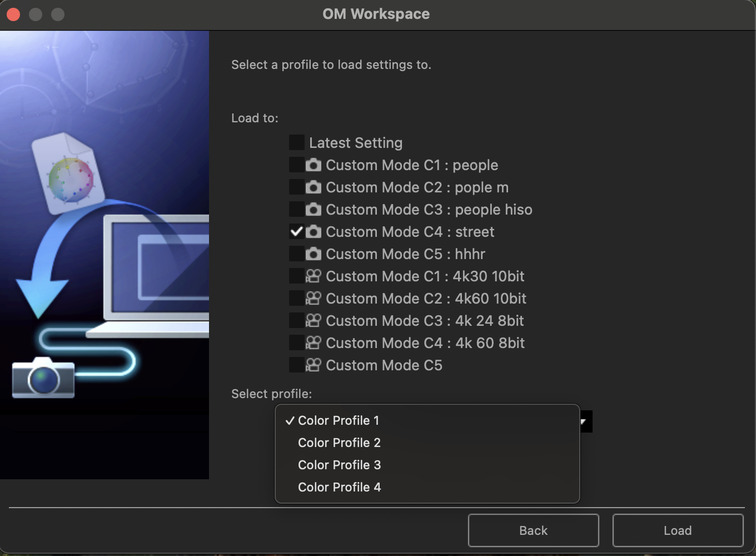Image resolution: width=756 pixels, height=556 pixels.
Task: Uncheck Custom Mode C4 : street
Action: tap(296, 231)
